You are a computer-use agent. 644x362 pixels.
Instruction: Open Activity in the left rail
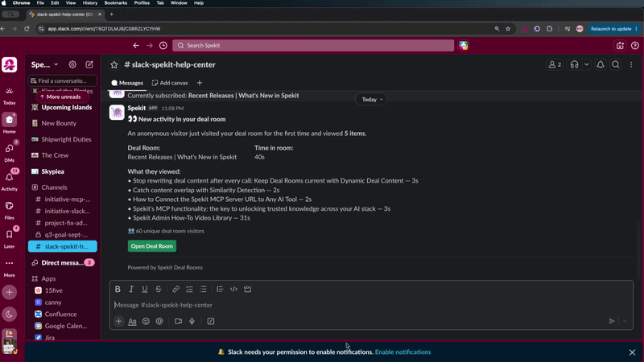(9, 180)
